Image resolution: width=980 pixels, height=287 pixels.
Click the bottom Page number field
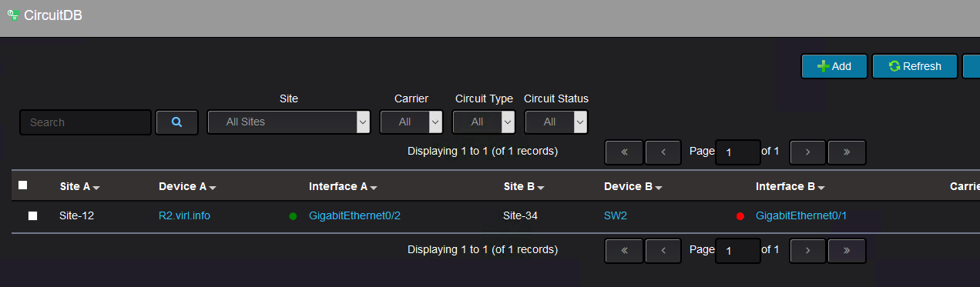click(x=738, y=251)
